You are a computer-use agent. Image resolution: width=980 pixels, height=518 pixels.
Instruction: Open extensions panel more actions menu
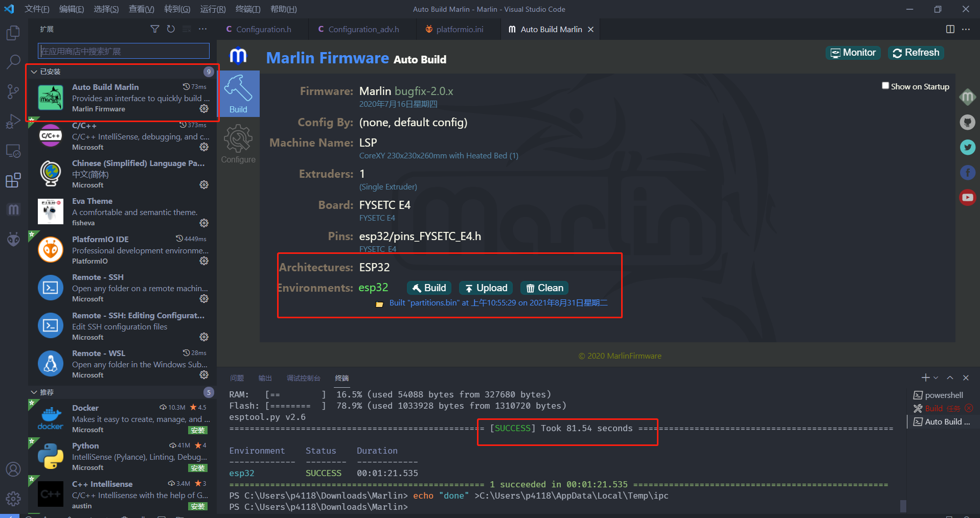tap(203, 29)
